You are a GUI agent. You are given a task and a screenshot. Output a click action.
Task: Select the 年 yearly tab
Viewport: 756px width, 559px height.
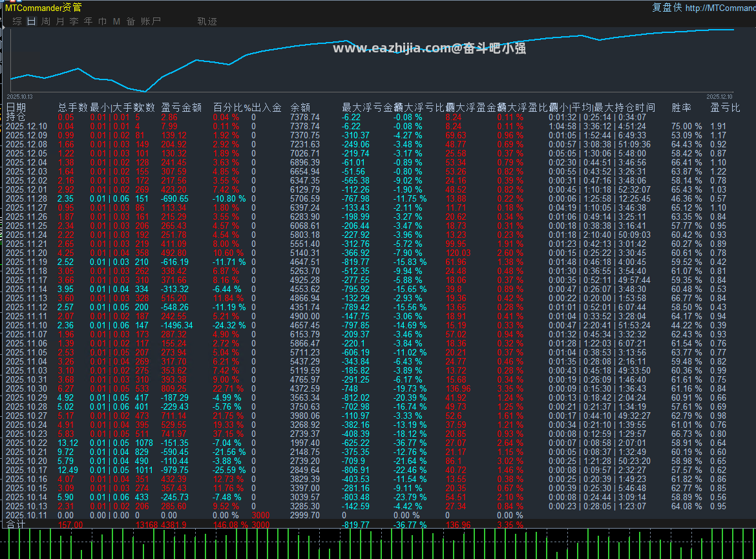89,21
